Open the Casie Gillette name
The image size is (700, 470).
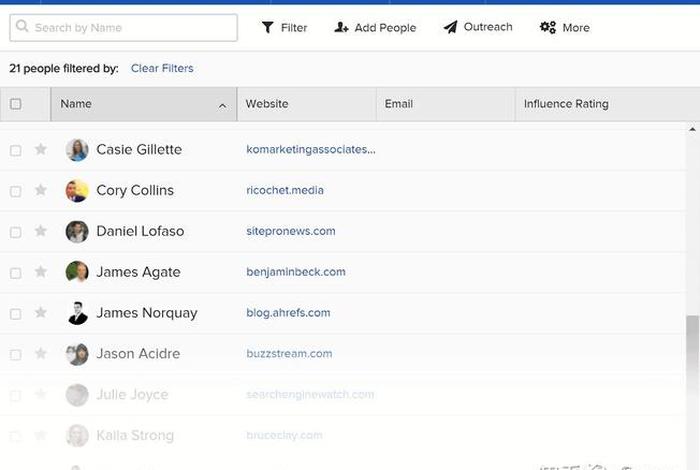(x=139, y=150)
